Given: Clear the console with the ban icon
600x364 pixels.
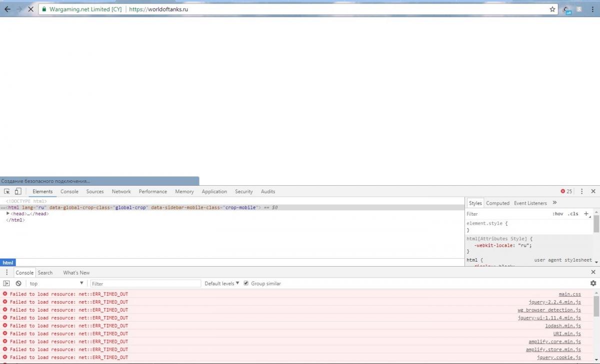Looking at the screenshot, I should (18, 283).
